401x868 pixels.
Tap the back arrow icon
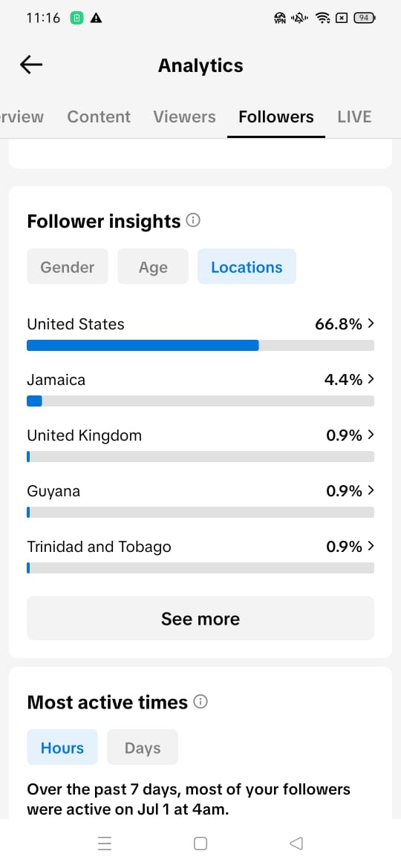click(x=31, y=65)
